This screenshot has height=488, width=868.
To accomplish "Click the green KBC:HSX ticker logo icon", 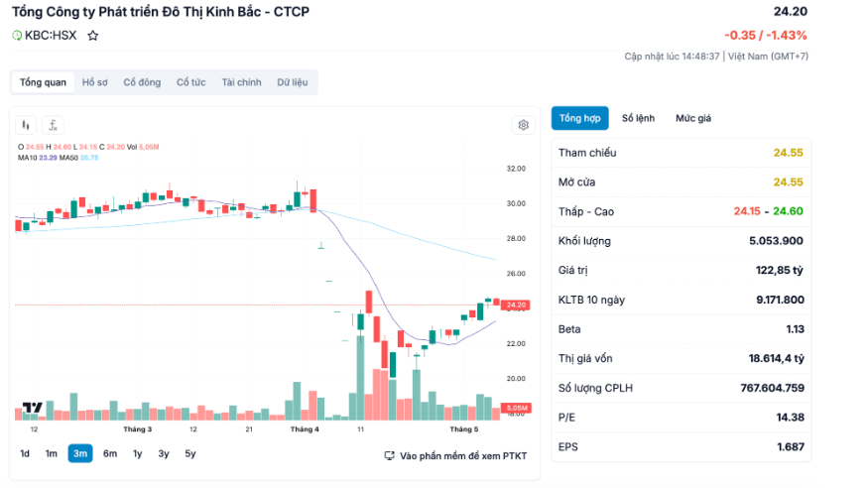I will (x=17, y=36).
